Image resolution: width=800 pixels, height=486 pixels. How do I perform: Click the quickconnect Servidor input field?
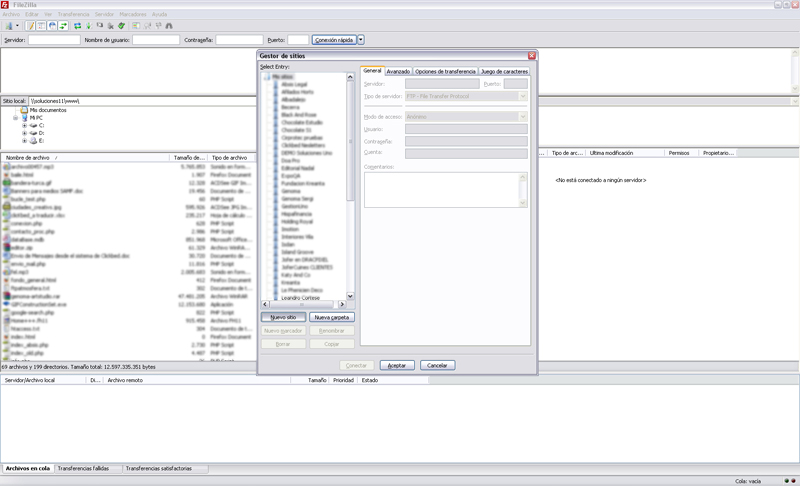tap(54, 40)
